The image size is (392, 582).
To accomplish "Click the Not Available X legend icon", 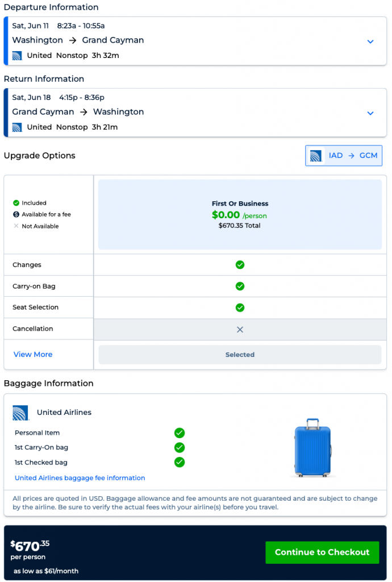I will click(16, 226).
